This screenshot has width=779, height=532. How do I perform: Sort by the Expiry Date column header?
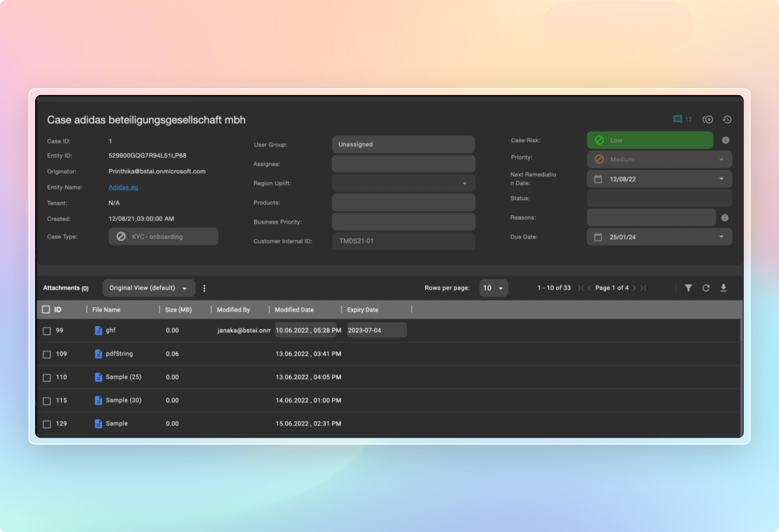coord(363,310)
